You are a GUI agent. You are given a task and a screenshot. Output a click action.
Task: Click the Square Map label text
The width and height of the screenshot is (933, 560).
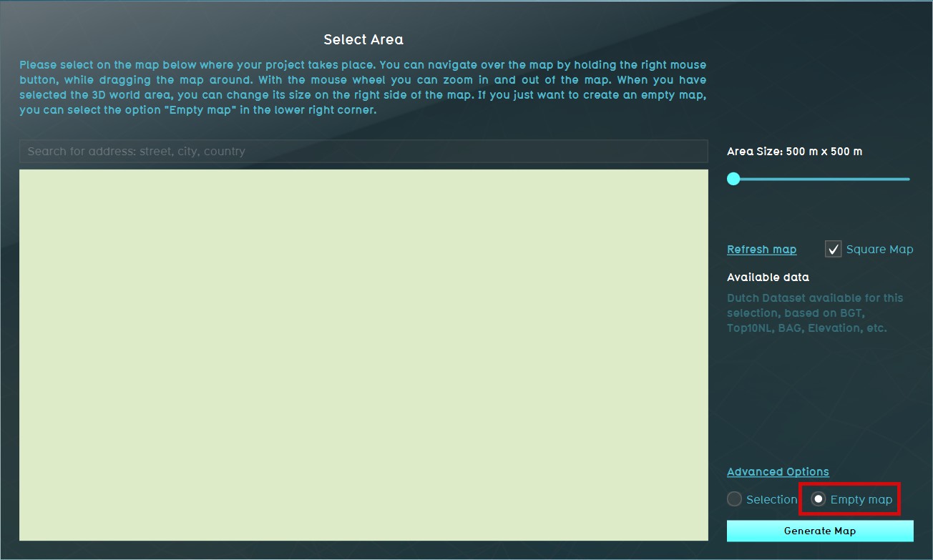click(x=879, y=250)
